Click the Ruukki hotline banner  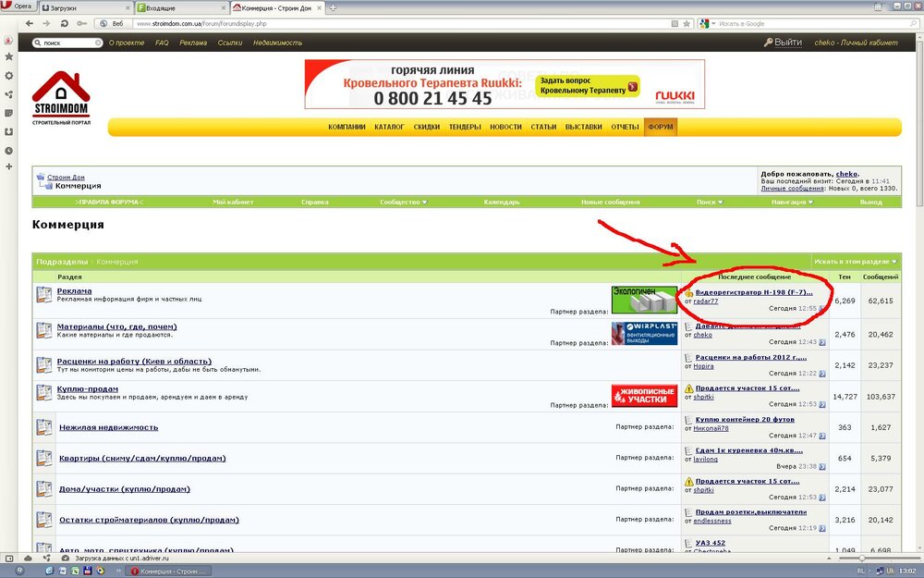(x=505, y=84)
